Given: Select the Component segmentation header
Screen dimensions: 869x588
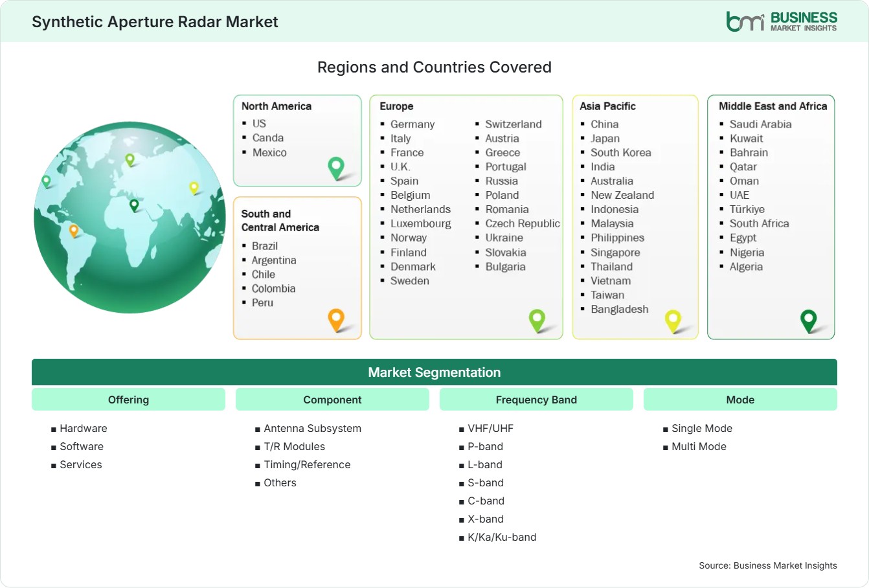Looking at the screenshot, I should [332, 400].
